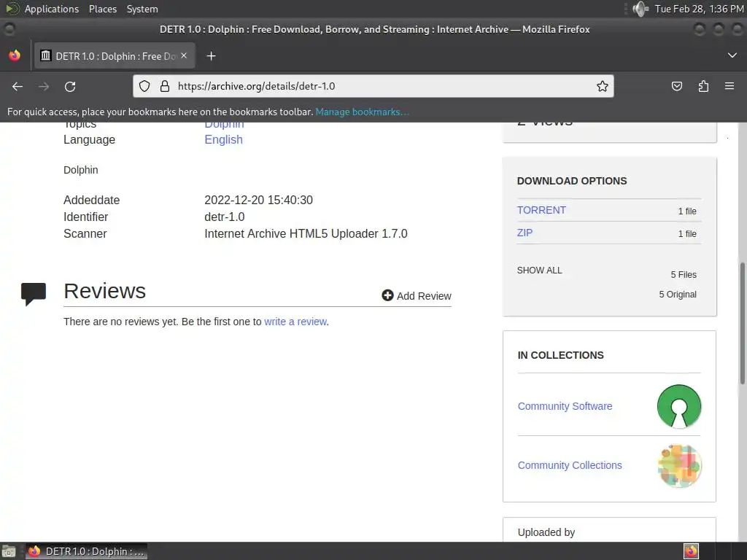Viewport: 747px width, 560px height.
Task: Bookmark this page with the star icon
Action: pyautogui.click(x=602, y=86)
